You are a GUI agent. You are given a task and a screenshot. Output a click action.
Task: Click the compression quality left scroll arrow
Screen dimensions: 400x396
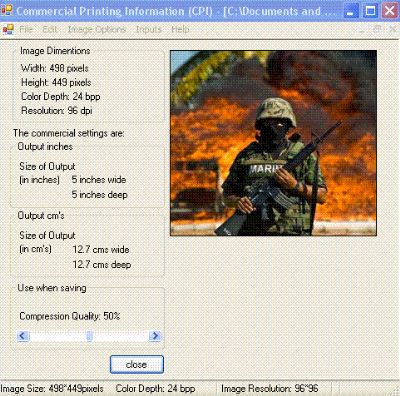pos(23,335)
